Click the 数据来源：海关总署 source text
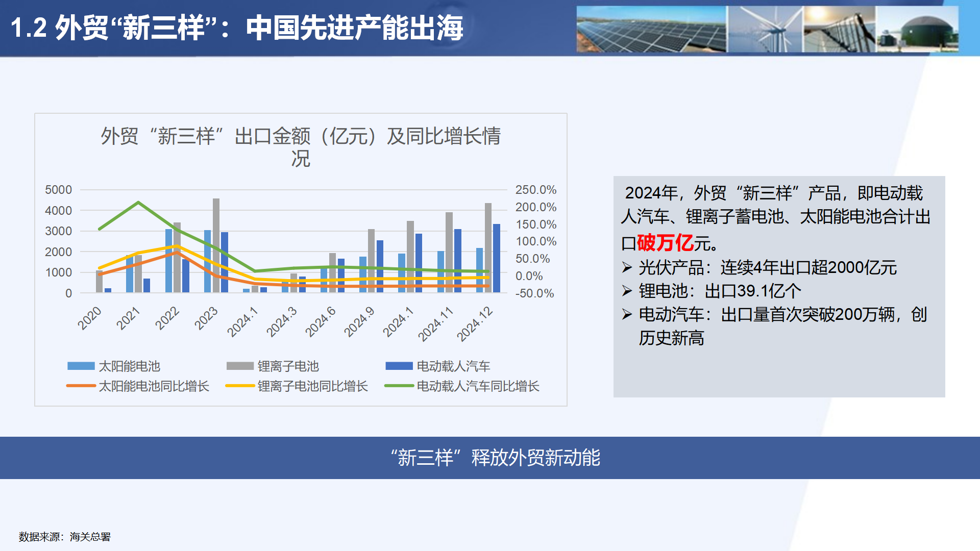 tap(64, 537)
